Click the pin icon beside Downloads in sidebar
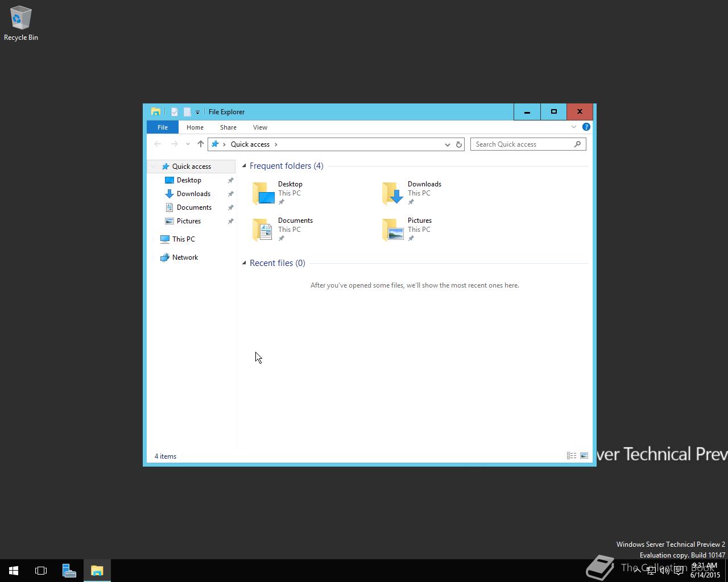 [230, 194]
